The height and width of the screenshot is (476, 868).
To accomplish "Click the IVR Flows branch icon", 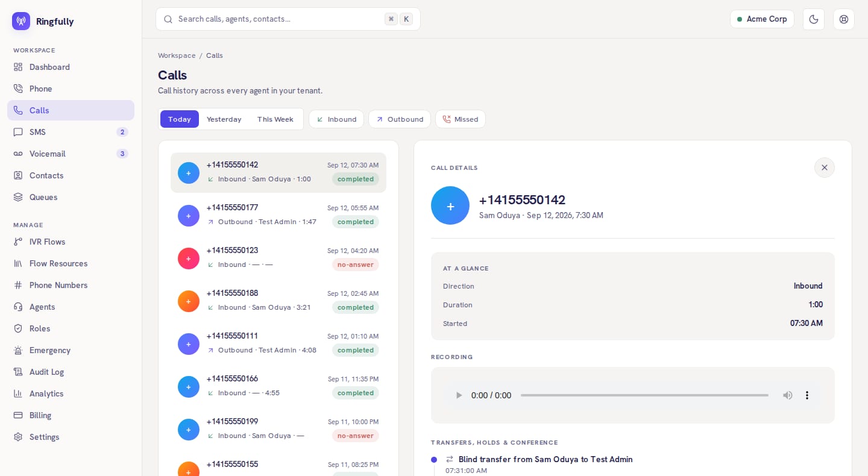I will pyautogui.click(x=18, y=242).
